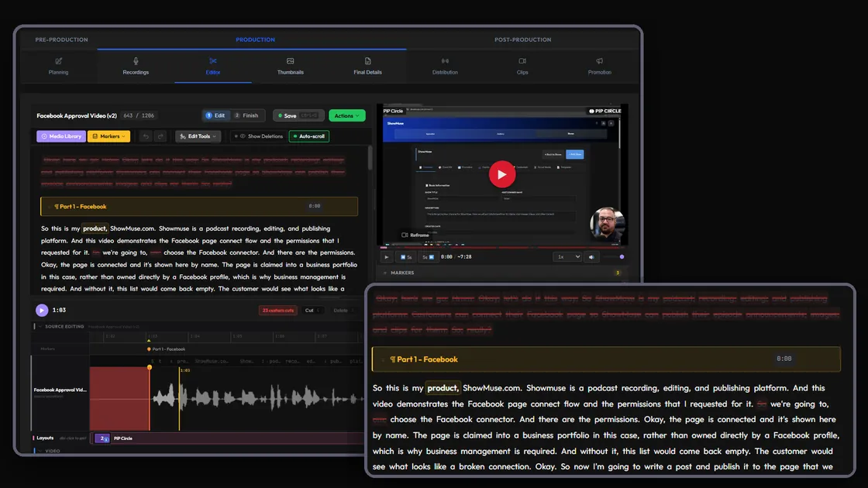Click the Part 1 - Facebook header in the enlarged callout
The width and height of the screenshot is (868, 488).
click(x=606, y=359)
